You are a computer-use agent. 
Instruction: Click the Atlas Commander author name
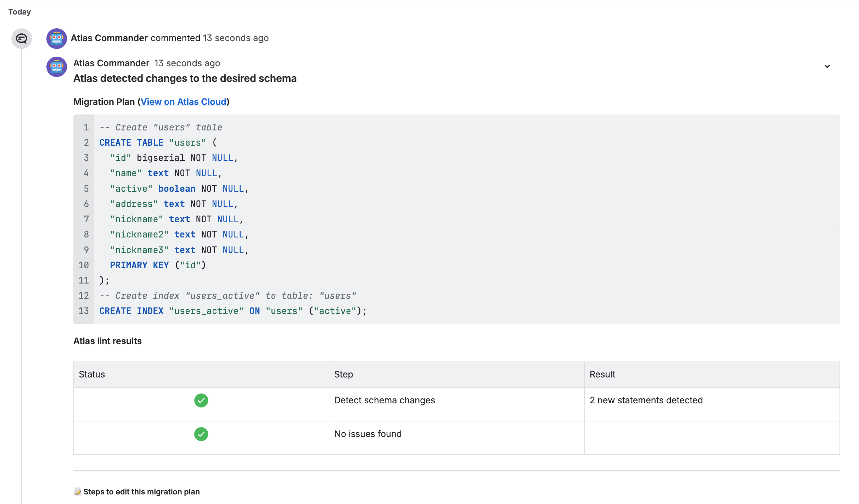[x=109, y=38]
